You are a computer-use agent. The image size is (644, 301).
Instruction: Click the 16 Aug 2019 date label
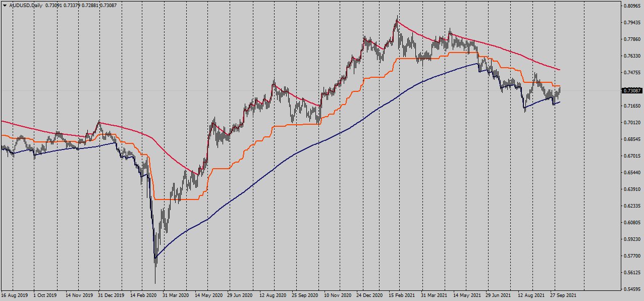point(15,294)
